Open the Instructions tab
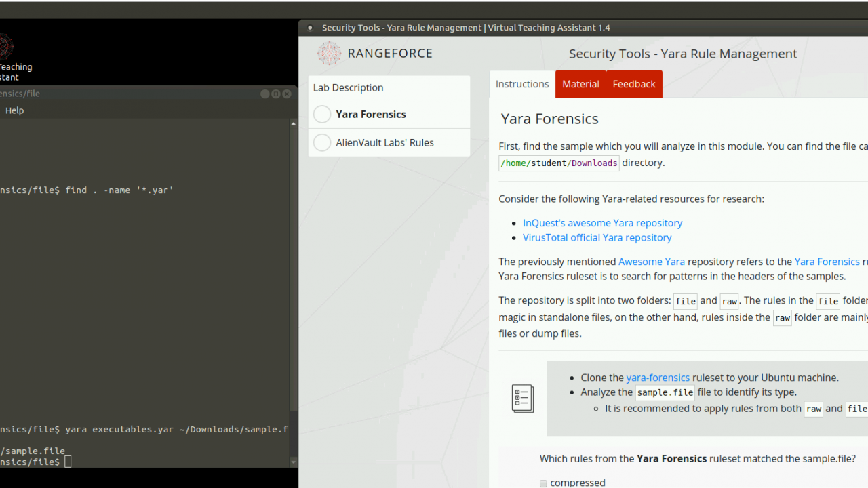 pyautogui.click(x=522, y=84)
